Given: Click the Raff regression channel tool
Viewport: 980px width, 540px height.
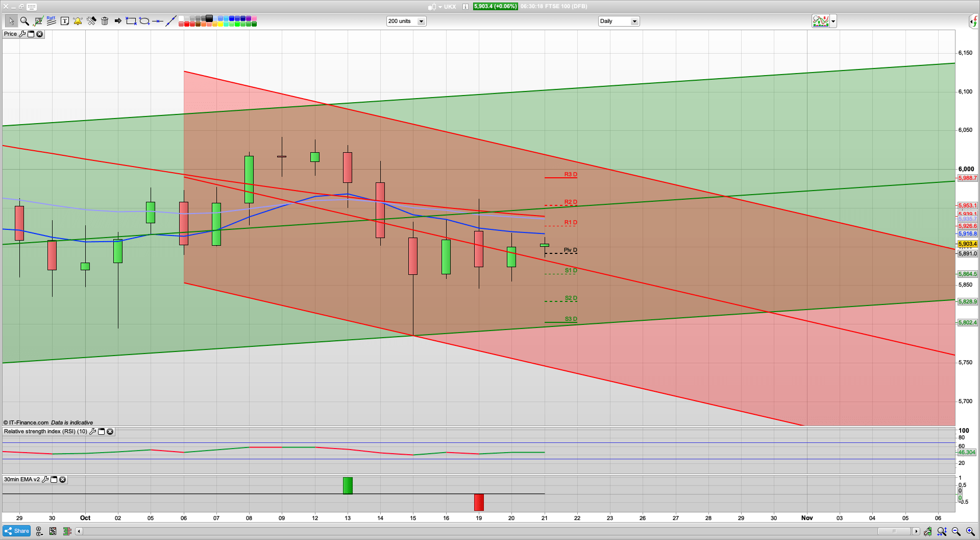Looking at the screenshot, I should (x=51, y=21).
